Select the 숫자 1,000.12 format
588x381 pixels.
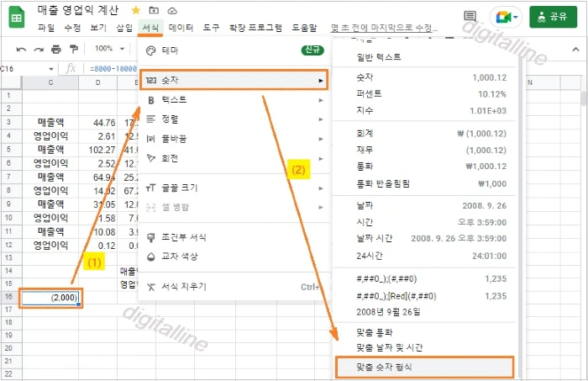[424, 77]
